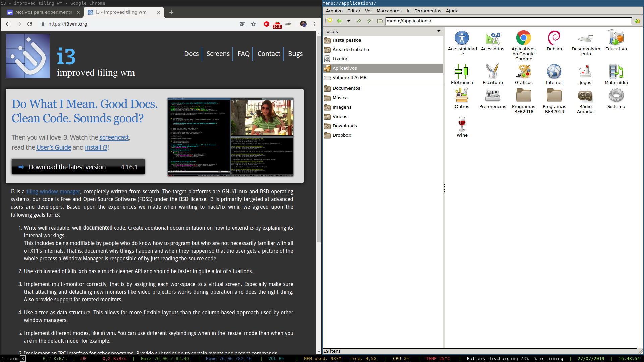Expand the Locais side pane dropdown
644x362 pixels.
439,31
